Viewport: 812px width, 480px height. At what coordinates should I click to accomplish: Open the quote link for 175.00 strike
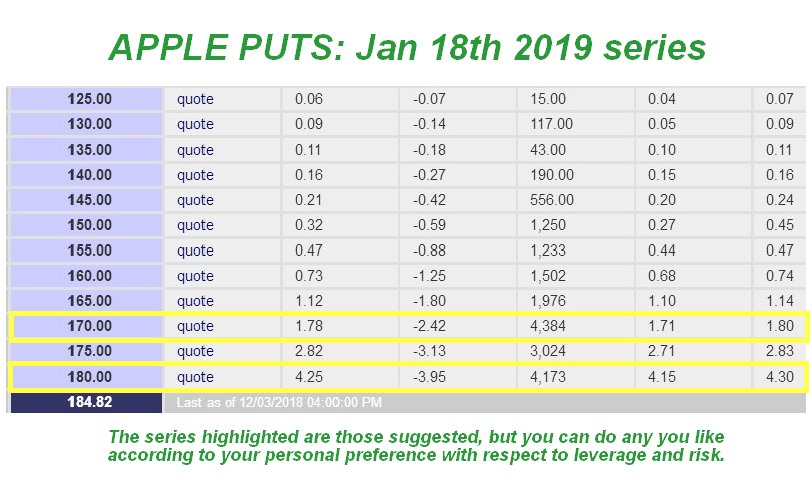coord(195,351)
